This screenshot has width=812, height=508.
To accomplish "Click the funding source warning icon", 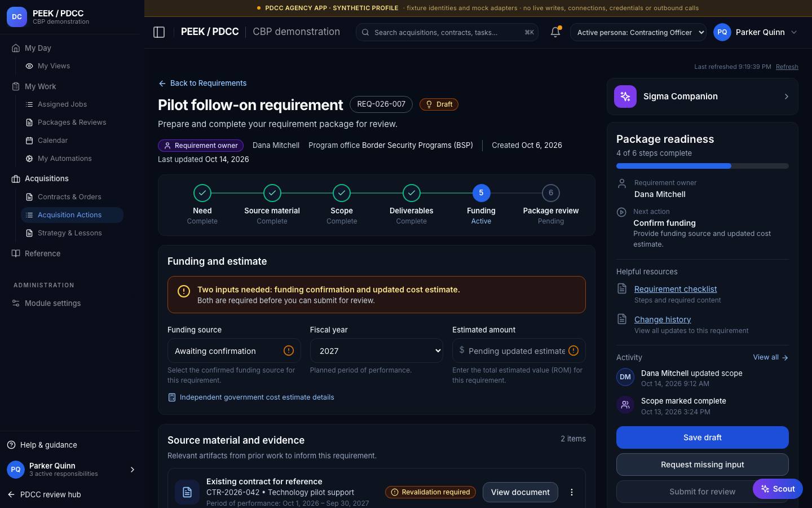I will (289, 351).
